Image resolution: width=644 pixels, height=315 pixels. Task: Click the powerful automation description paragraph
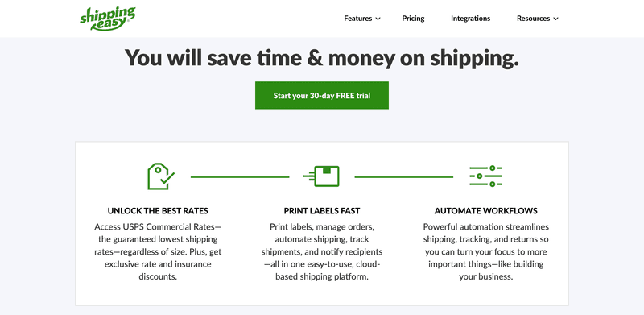[486, 251]
